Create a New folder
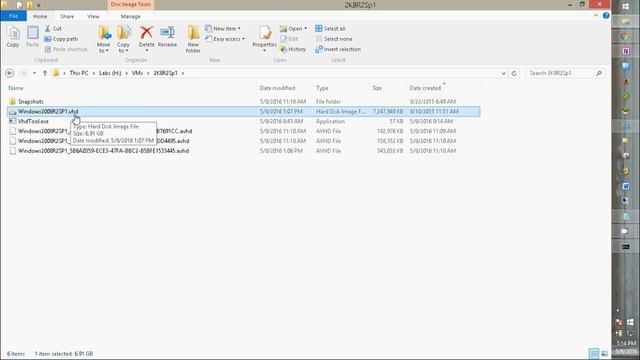Image resolution: width=640 pixels, height=360 pixels. [x=193, y=39]
